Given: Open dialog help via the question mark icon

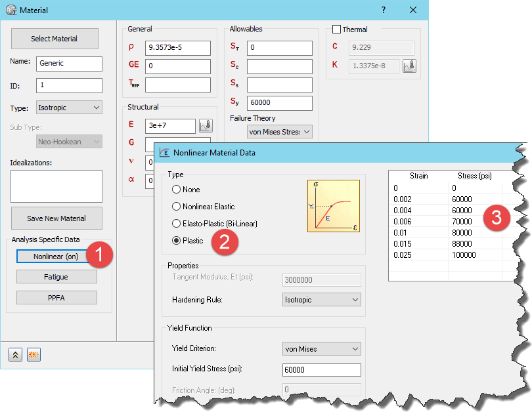Looking at the screenshot, I should [x=383, y=10].
